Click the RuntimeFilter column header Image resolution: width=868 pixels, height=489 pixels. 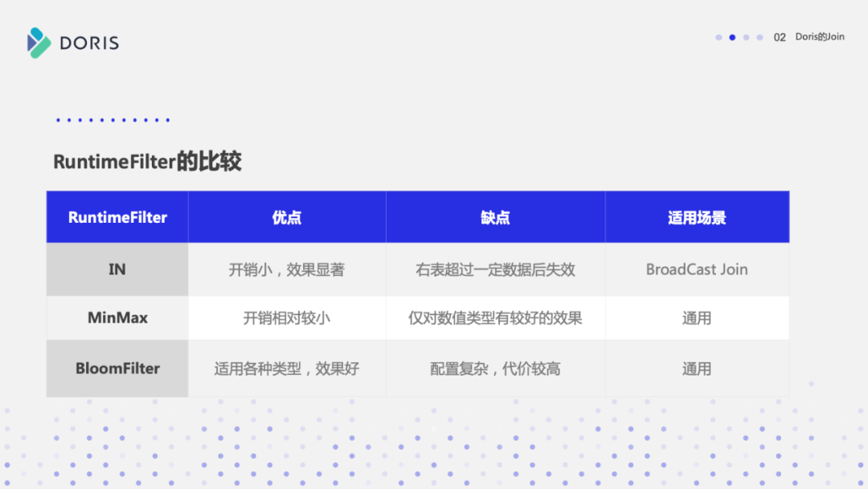coord(117,217)
